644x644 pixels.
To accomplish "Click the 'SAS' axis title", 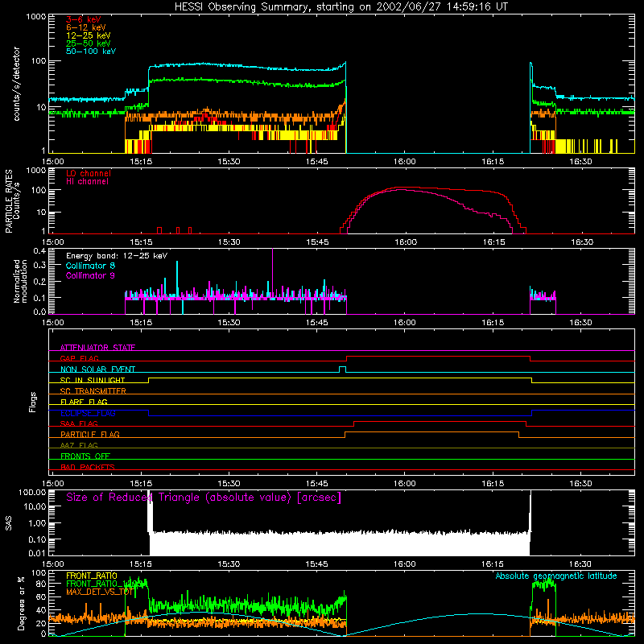I will (x=9, y=523).
